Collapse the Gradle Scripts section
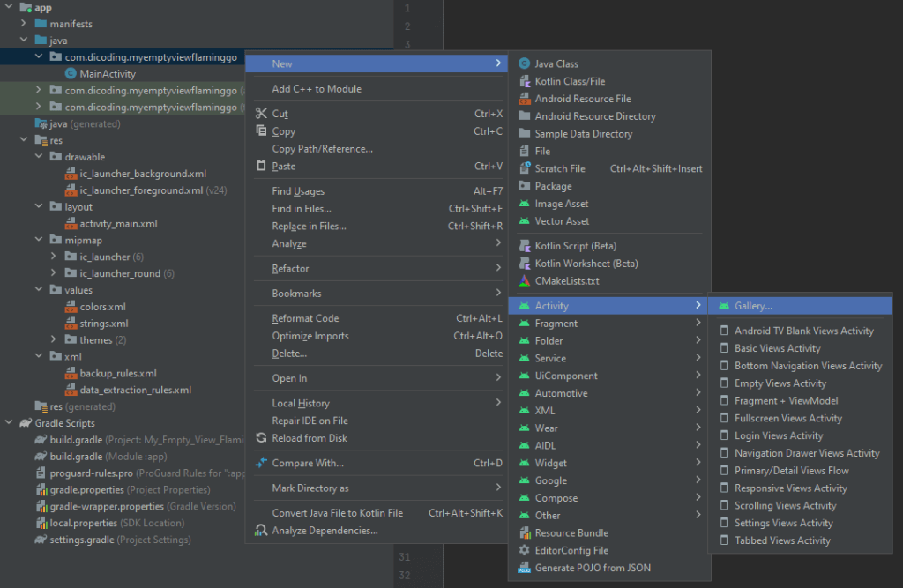Image resolution: width=903 pixels, height=588 pixels. coord(9,422)
